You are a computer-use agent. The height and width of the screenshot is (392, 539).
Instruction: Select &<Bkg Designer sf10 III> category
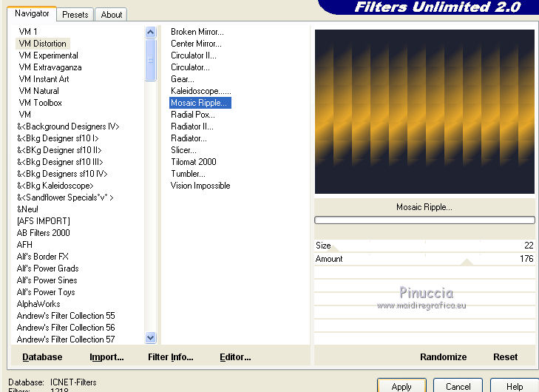pyautogui.click(x=60, y=162)
